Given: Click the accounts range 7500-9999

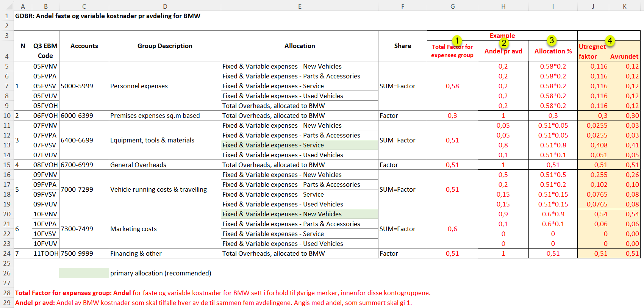Looking at the screenshot, I should tap(84, 253).
